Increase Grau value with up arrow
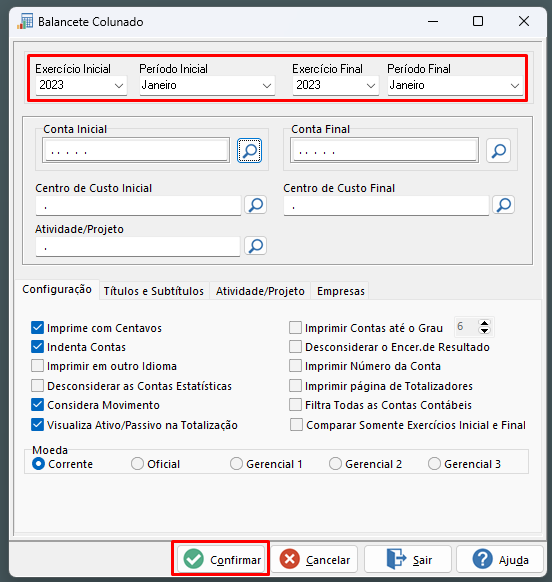This screenshot has height=582, width=552. click(484, 323)
